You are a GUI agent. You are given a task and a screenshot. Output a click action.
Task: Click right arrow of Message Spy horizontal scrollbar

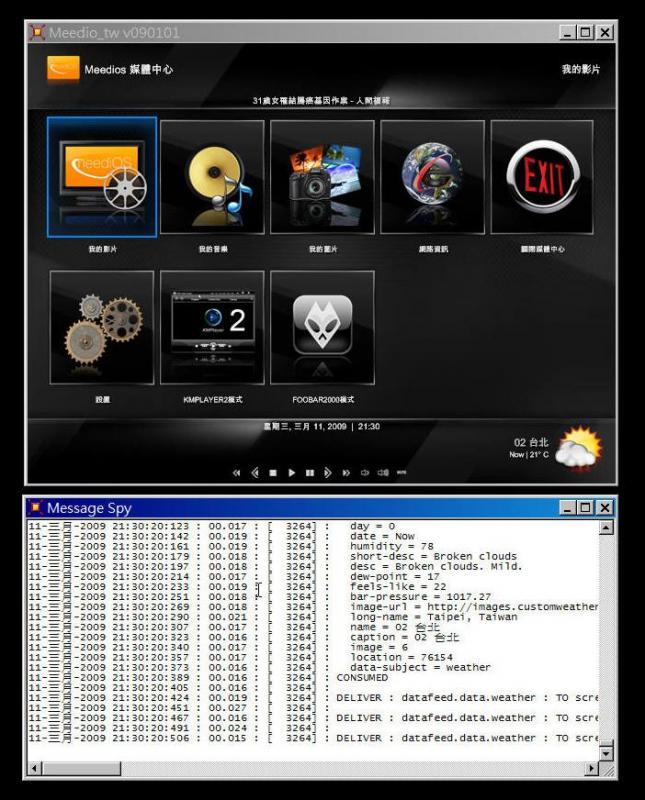pos(591,768)
